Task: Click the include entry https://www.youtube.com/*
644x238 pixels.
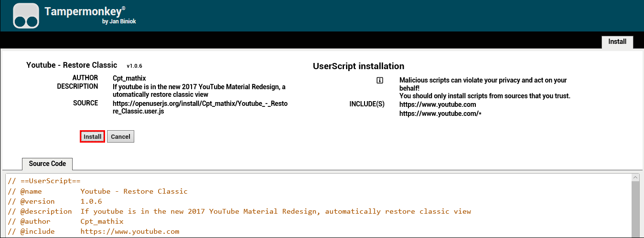Action: pos(440,114)
